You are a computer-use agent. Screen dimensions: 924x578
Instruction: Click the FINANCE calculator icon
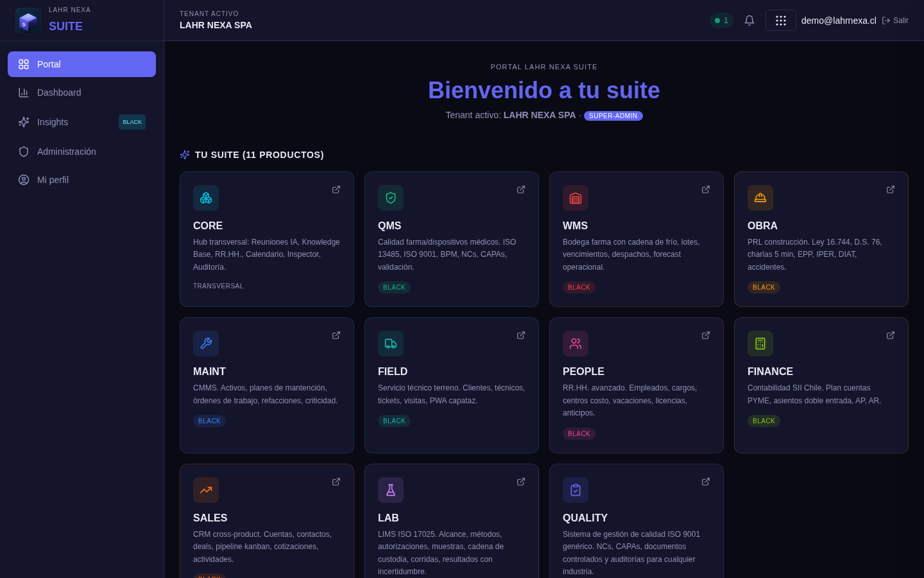(x=760, y=344)
